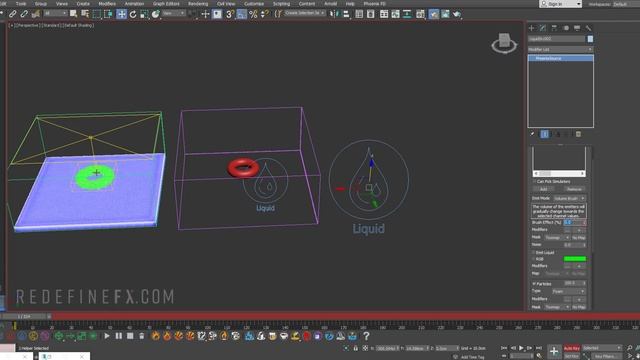Image resolution: width=640 pixels, height=360 pixels.
Task: Click Pause in the Phoenix FD toolbar
Action: click(x=118, y=336)
